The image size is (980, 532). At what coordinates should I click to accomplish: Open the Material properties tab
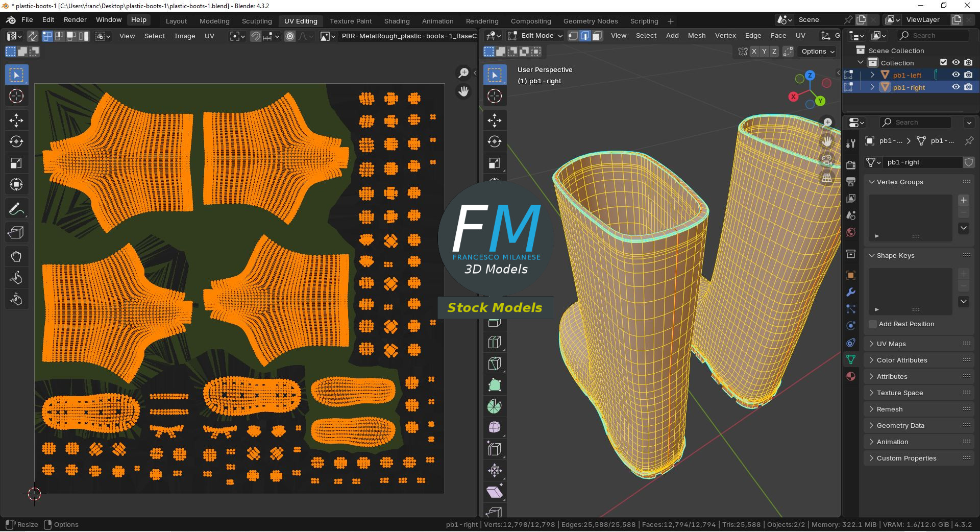pyautogui.click(x=851, y=376)
